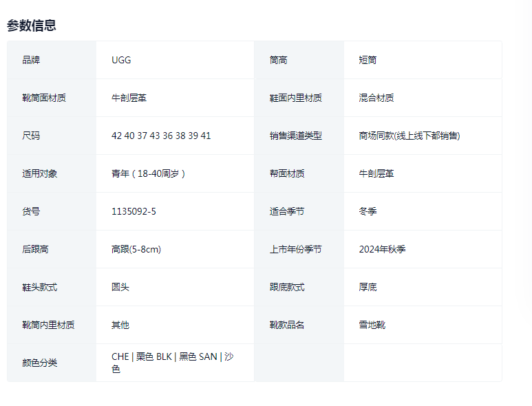The width and height of the screenshot is (532, 406).
Task: Click the 2024年秋季 value
Action: tap(383, 249)
